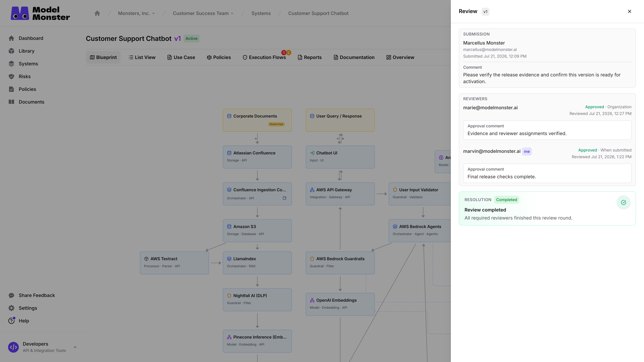Select the Amazon S3 node

257,231
